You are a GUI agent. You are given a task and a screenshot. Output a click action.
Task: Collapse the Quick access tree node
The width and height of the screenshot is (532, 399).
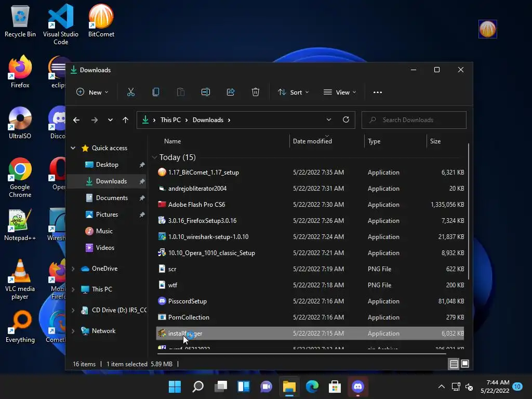73,148
